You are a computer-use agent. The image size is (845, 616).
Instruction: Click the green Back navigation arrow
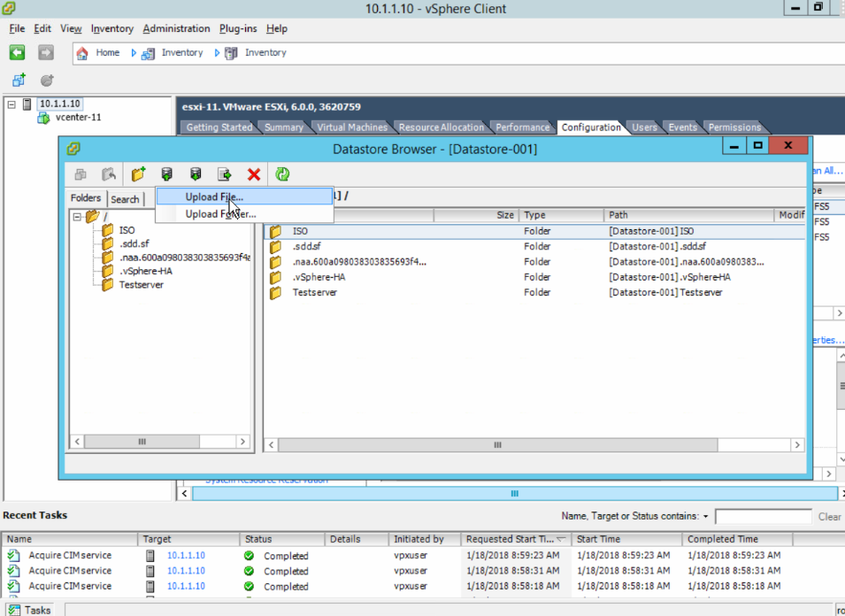click(17, 53)
